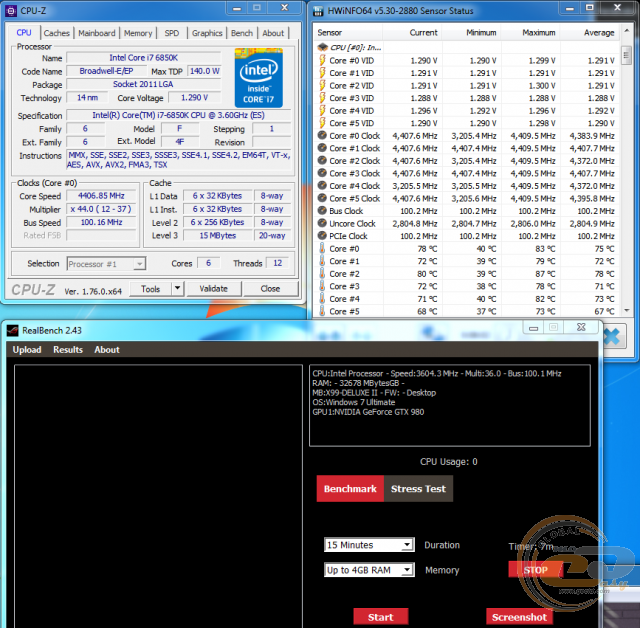Select the Stress Test mode tab
The height and width of the screenshot is (628, 640).
[x=418, y=488]
